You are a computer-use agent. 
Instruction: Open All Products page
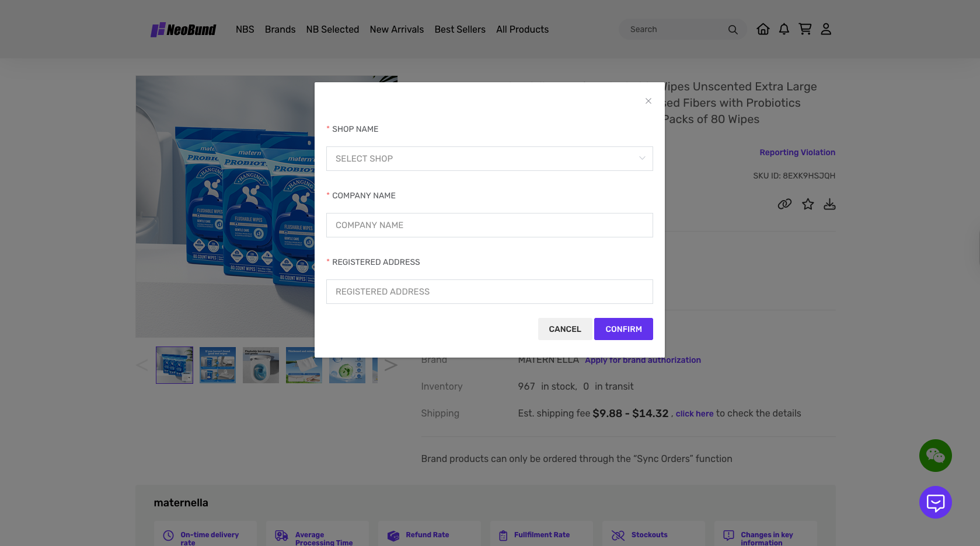click(x=522, y=29)
